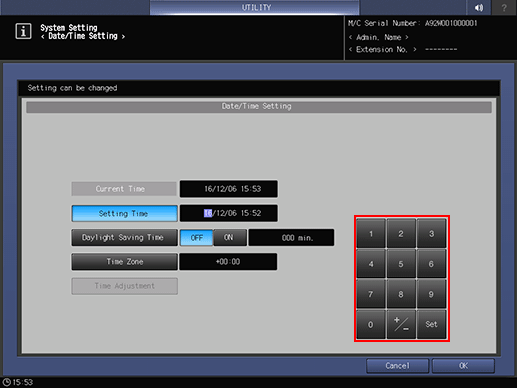Click the Setting Time value field 16/12/06 15:52
This screenshot has height=388, width=517.
point(229,213)
